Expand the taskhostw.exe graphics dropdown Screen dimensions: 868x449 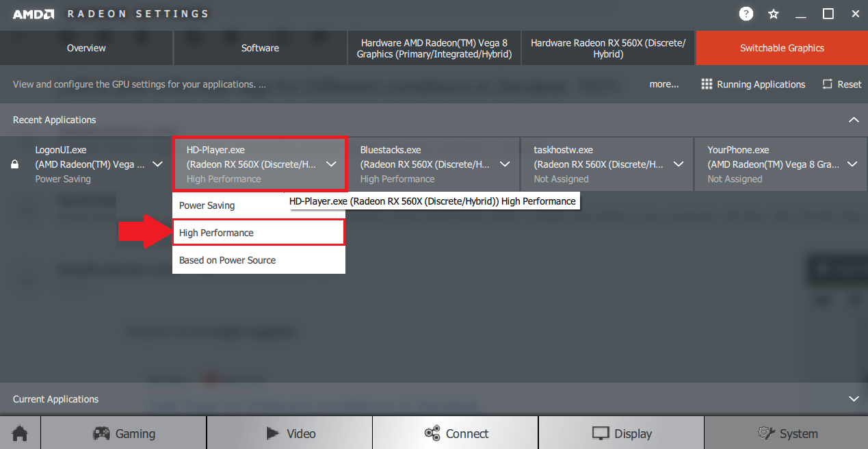679,164
